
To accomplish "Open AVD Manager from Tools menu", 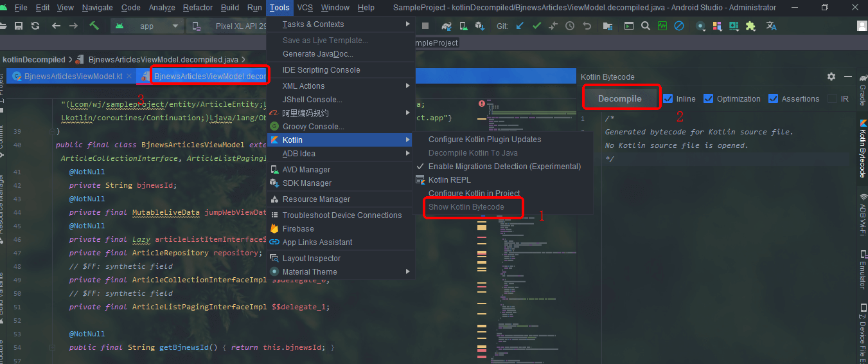I will coord(341,170).
